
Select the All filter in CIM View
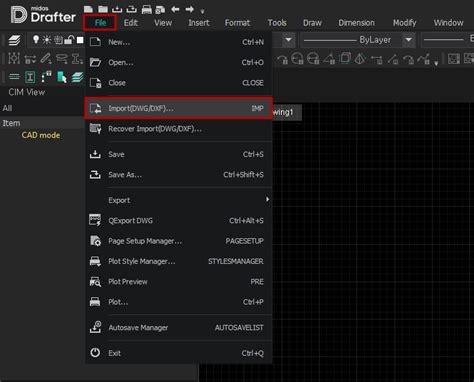point(7,108)
